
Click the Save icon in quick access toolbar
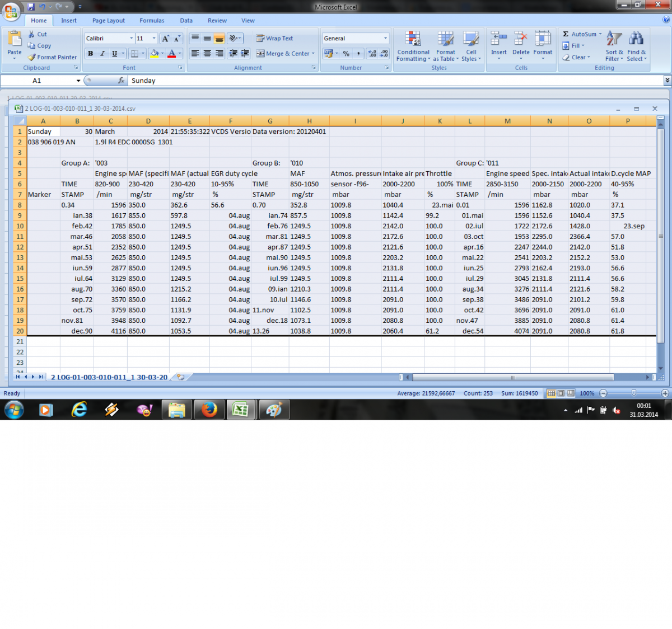click(31, 7)
